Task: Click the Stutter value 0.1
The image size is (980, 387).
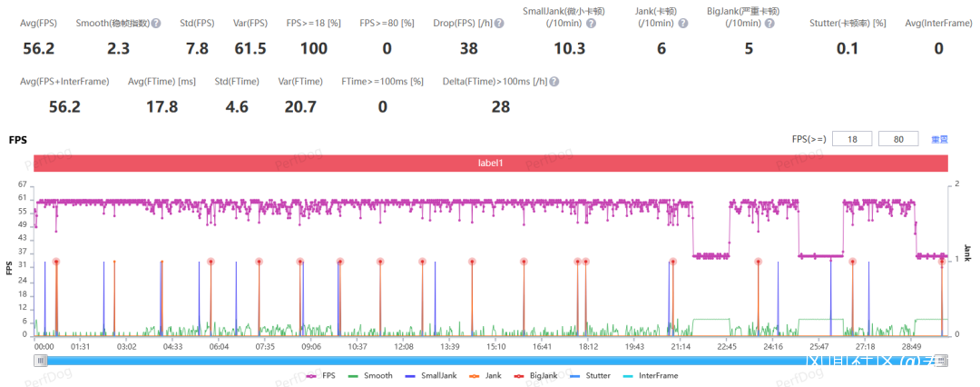Action: coord(847,49)
